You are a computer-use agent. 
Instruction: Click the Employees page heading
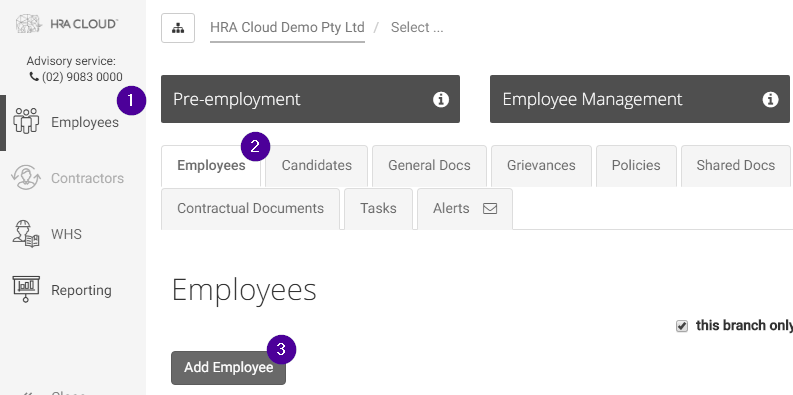pos(244,290)
